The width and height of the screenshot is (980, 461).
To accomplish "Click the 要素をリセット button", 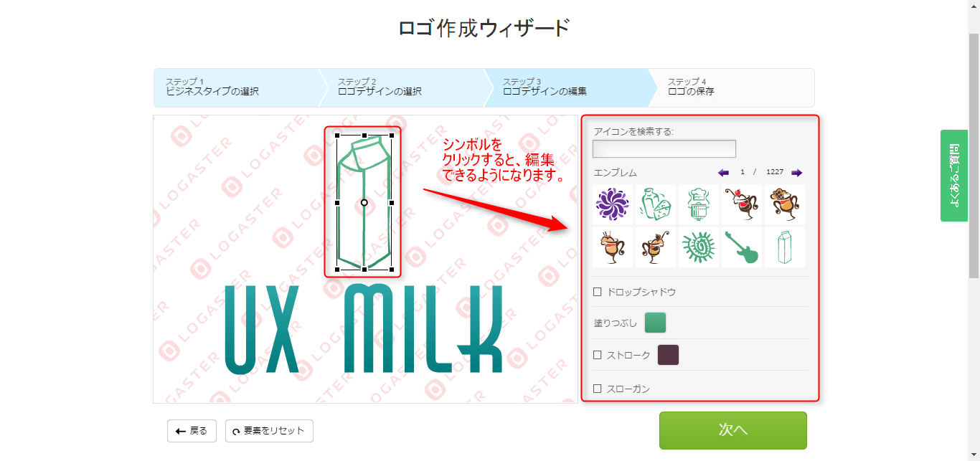I will [x=269, y=431].
